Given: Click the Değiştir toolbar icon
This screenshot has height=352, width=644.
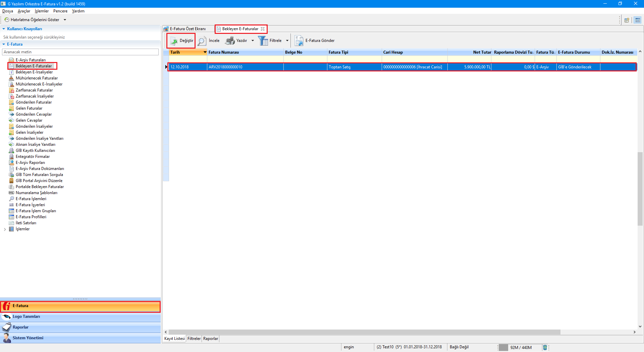Looking at the screenshot, I should (174, 41).
